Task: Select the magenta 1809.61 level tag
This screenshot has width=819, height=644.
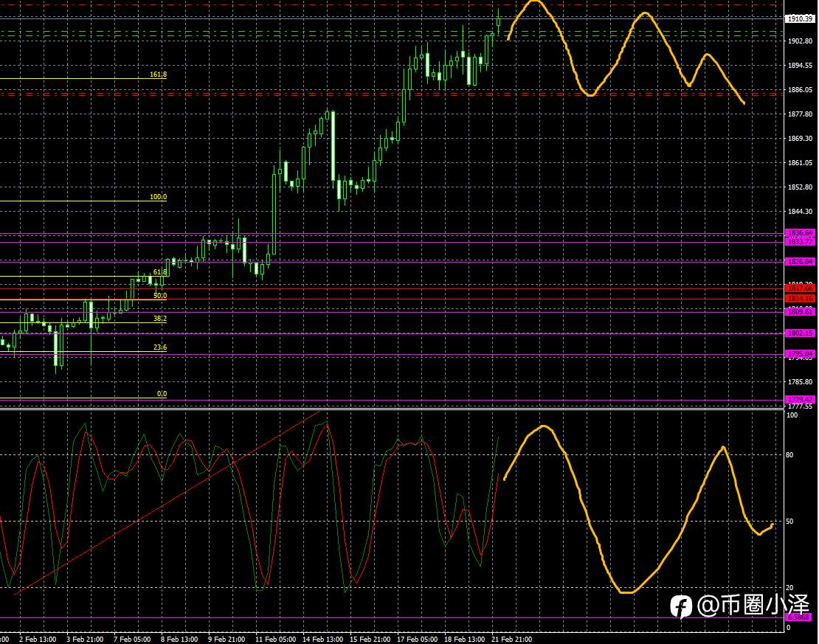Action: pos(800,311)
